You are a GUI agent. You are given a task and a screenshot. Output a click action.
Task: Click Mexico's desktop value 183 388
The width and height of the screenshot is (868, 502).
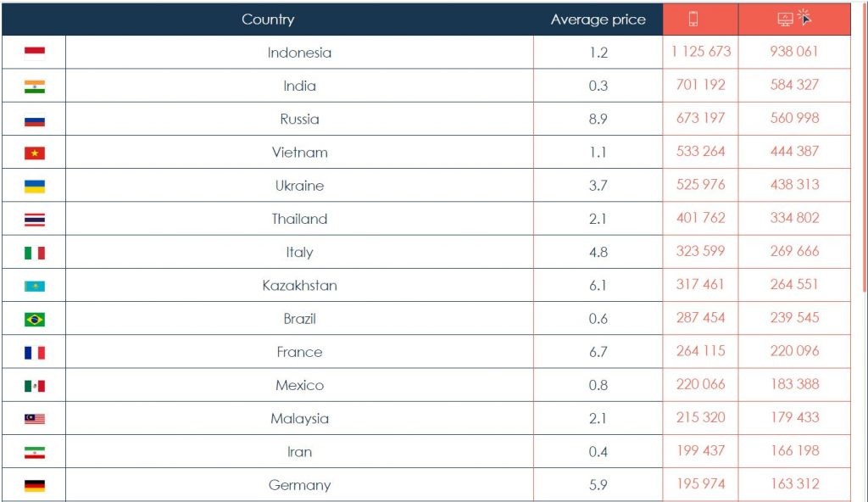pos(794,384)
